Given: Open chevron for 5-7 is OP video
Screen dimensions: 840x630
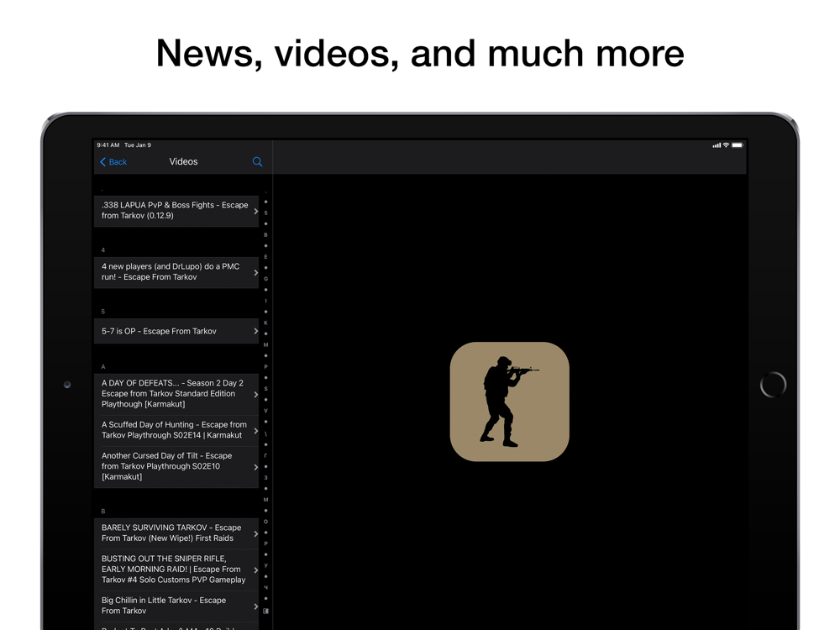Looking at the screenshot, I should coord(255,331).
